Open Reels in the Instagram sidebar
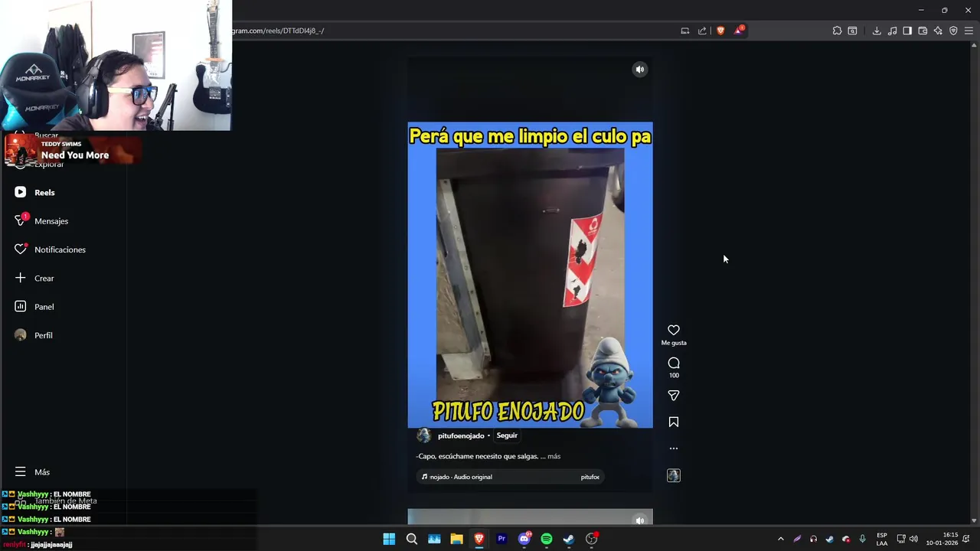 point(44,193)
